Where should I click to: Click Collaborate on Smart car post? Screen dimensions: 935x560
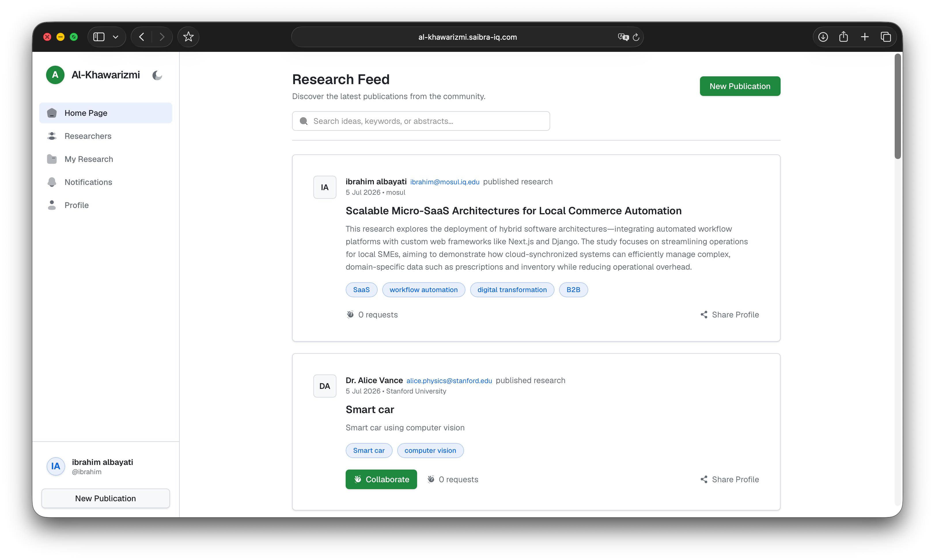(x=381, y=479)
